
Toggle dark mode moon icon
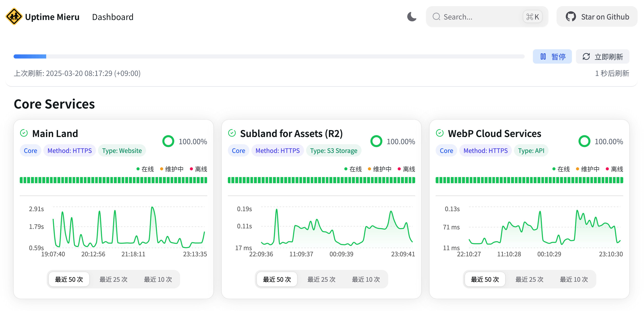click(x=412, y=17)
